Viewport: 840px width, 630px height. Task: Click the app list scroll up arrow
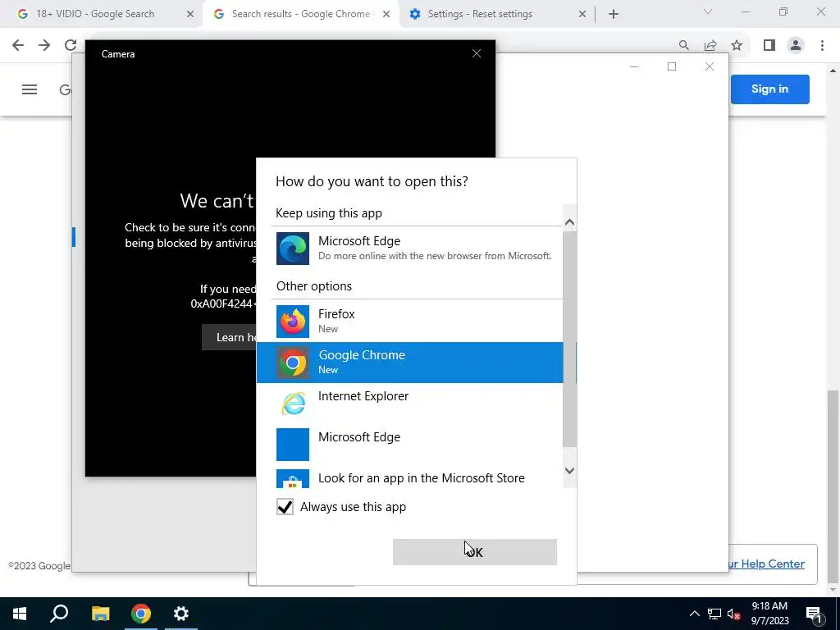[x=569, y=221]
